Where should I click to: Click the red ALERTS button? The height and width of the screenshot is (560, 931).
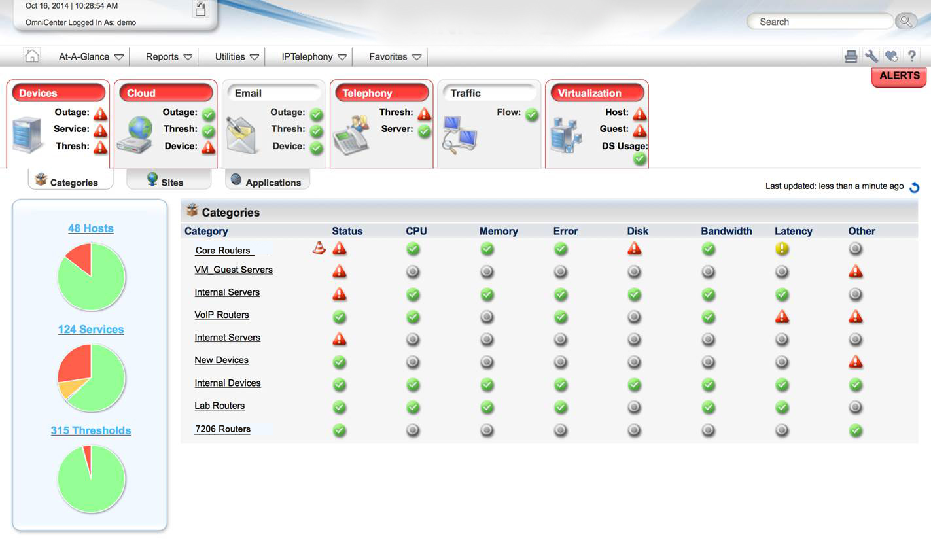899,76
